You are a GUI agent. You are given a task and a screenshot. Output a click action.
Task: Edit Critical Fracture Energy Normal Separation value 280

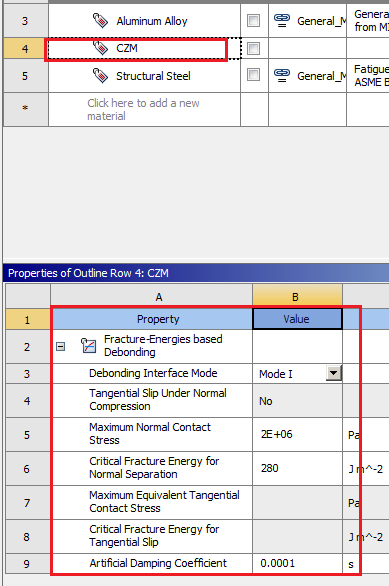point(297,468)
